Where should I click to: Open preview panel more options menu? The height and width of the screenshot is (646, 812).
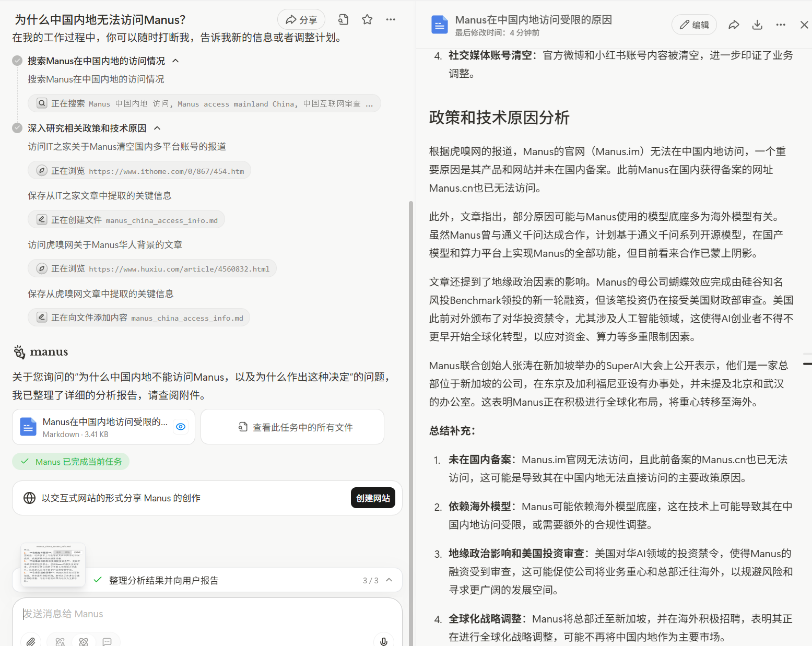781,25
